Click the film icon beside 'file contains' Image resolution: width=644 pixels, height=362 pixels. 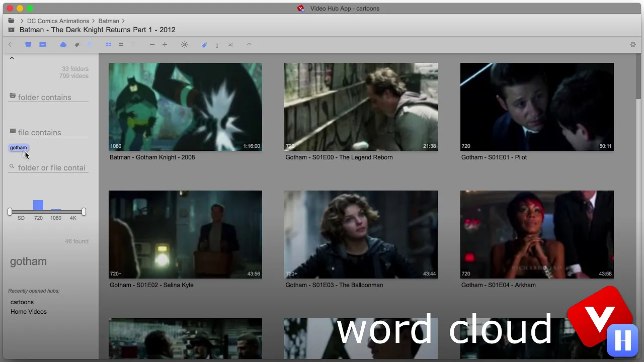[13, 131]
